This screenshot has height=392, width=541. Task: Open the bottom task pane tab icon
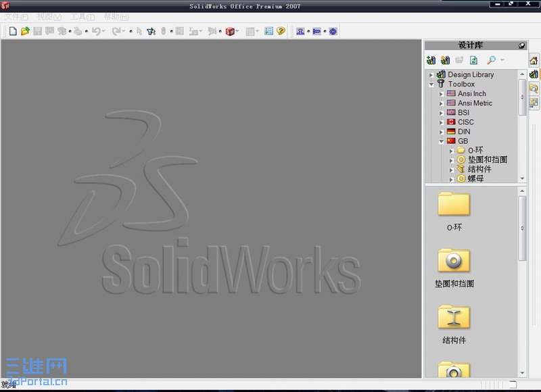[x=534, y=103]
